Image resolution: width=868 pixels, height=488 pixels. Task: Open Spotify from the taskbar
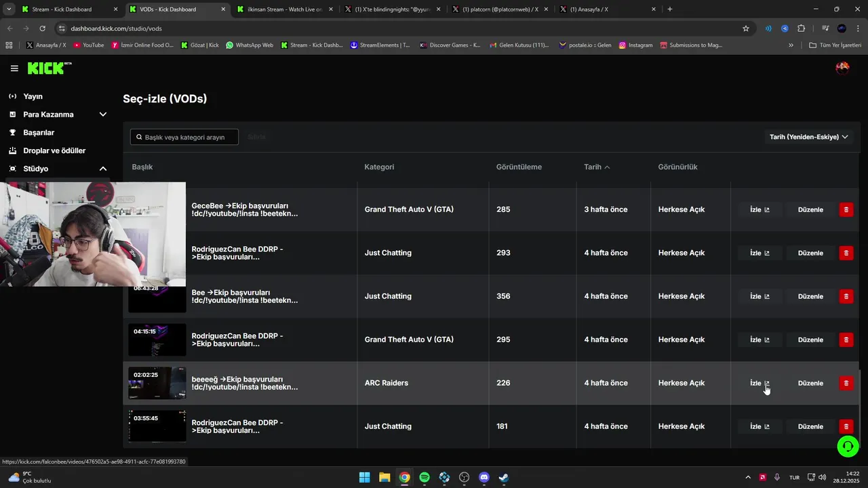425,477
